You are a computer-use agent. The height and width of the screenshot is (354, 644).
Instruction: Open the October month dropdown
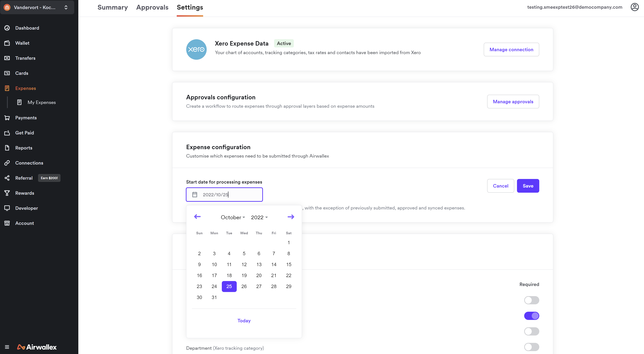pyautogui.click(x=233, y=217)
